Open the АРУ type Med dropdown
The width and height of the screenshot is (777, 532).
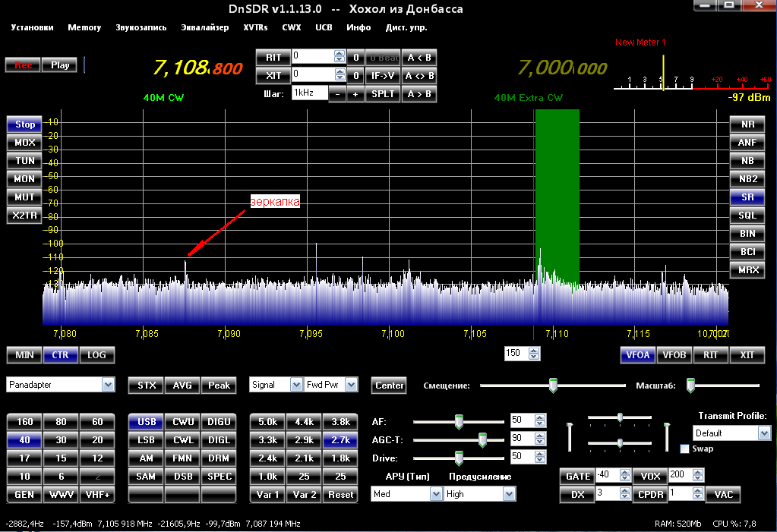(x=436, y=494)
